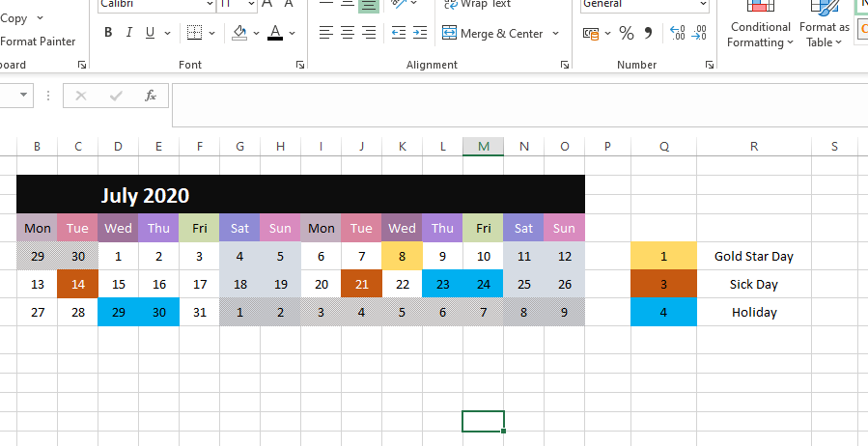
Task: Click inside the formula bar input
Action: click(x=519, y=105)
